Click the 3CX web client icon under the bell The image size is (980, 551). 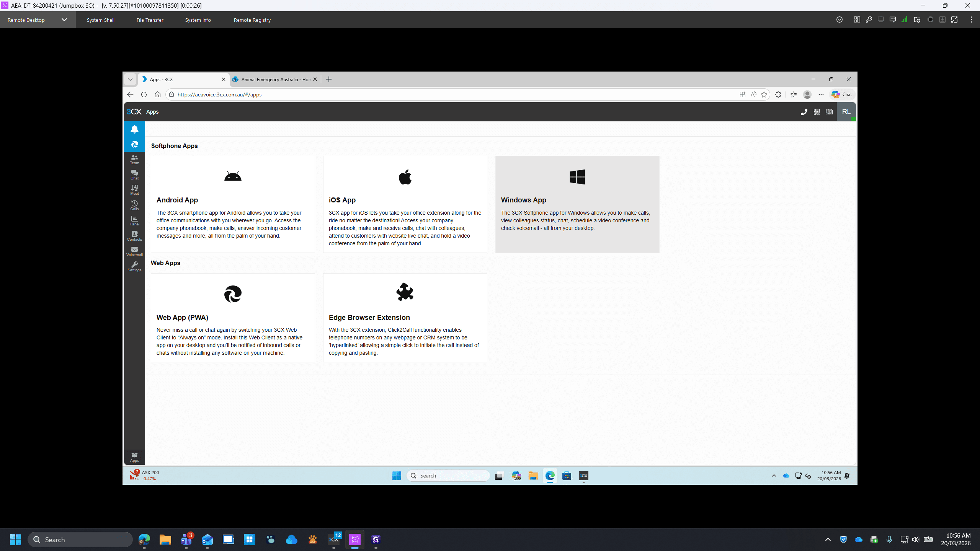[134, 144]
